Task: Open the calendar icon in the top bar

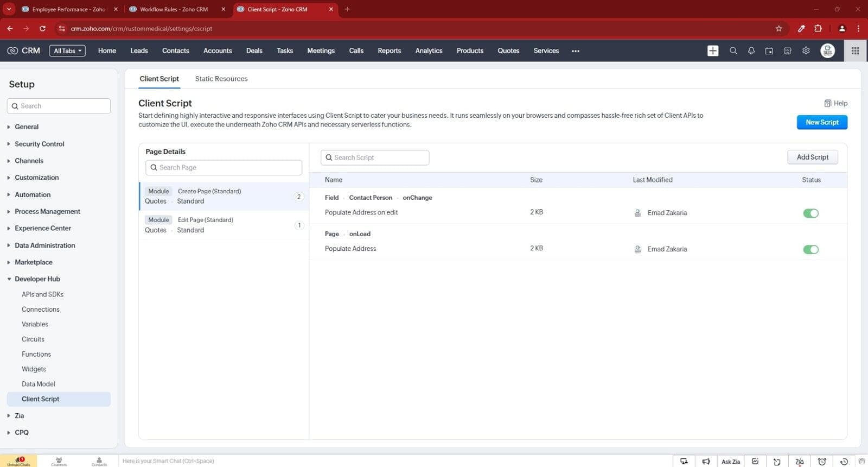Action: click(x=769, y=51)
